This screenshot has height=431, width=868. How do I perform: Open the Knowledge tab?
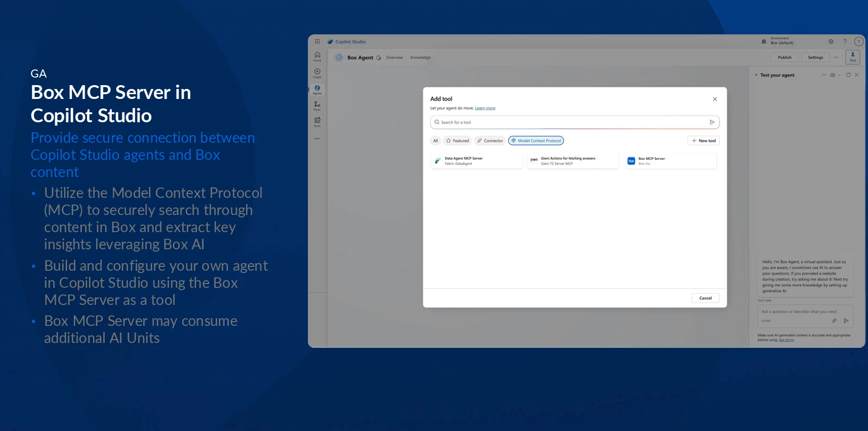pos(421,58)
